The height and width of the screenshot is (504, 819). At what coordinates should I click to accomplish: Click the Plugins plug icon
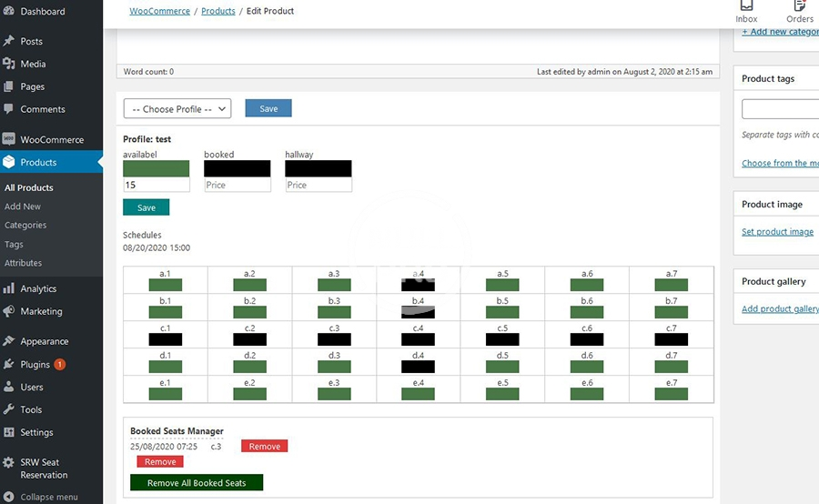[9, 364]
